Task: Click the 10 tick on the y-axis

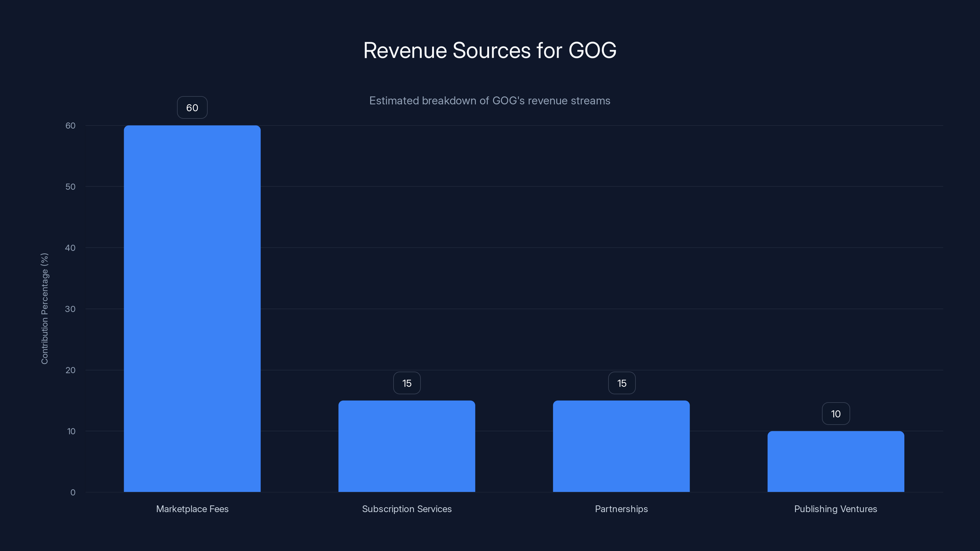Action: pos(72,431)
